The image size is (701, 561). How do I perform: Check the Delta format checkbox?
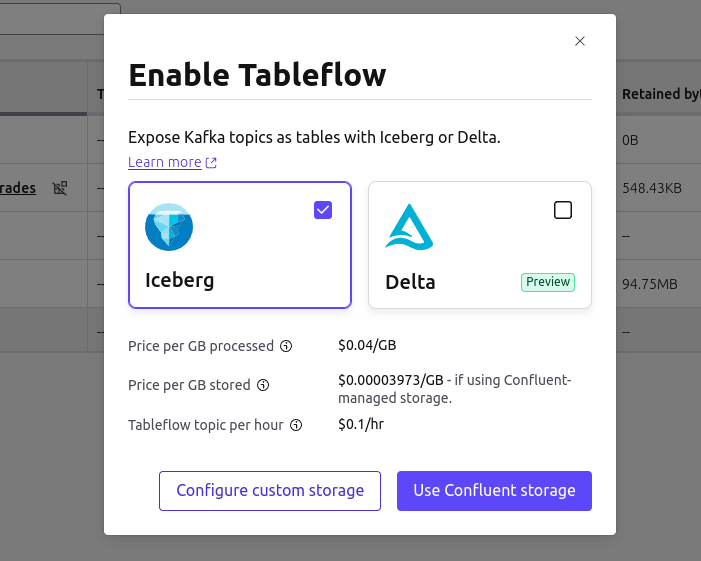pos(563,210)
